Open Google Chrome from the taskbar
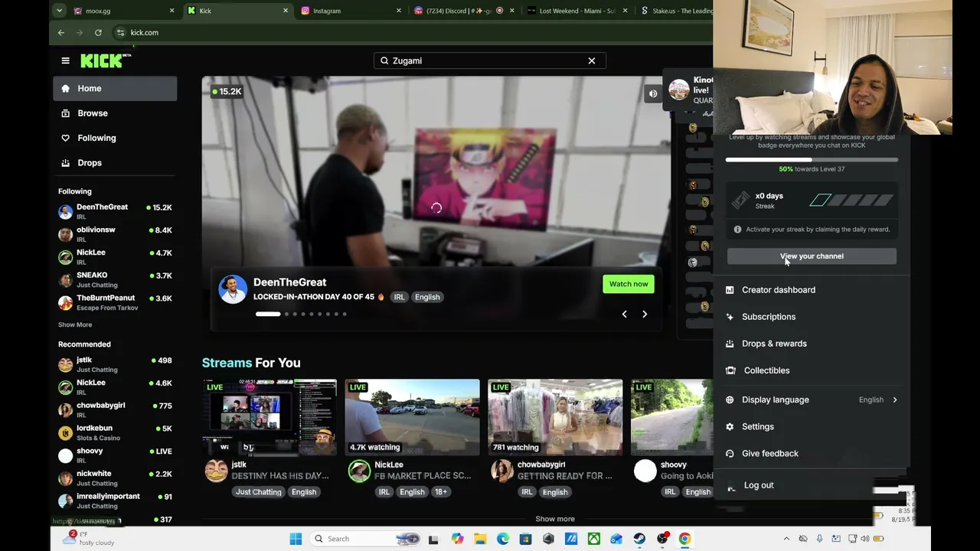Screen dimensions: 980x551 pos(684,539)
